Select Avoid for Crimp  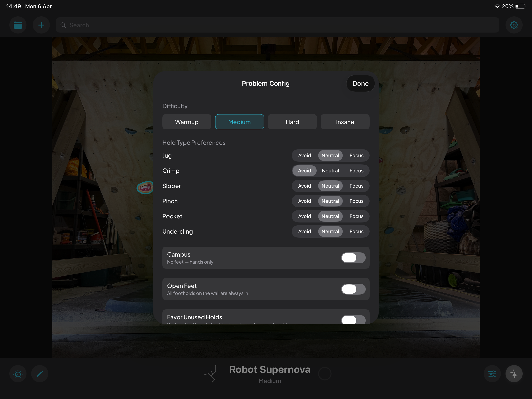pyautogui.click(x=305, y=171)
